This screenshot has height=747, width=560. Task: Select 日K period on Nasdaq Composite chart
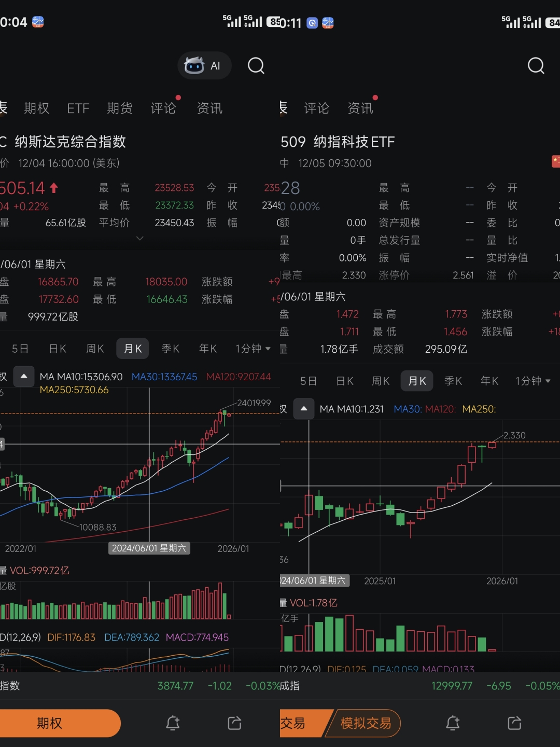tap(58, 349)
